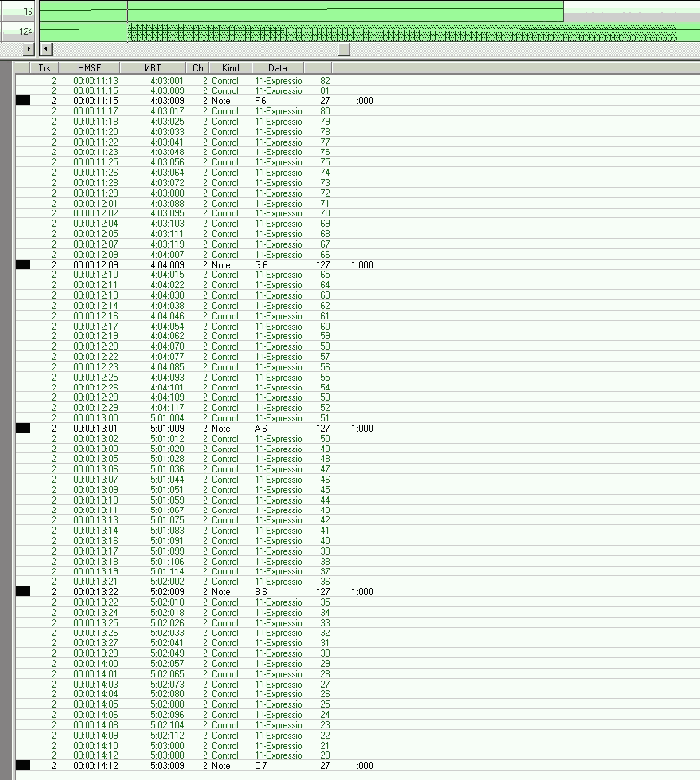
Task: Click the duration value of the F6 note
Action: [x=364, y=100]
